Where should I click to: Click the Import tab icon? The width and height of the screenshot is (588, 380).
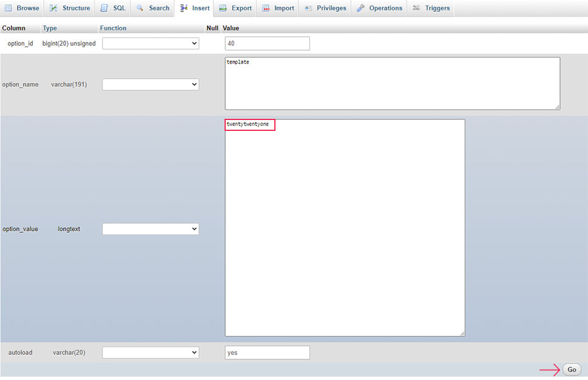tap(266, 8)
